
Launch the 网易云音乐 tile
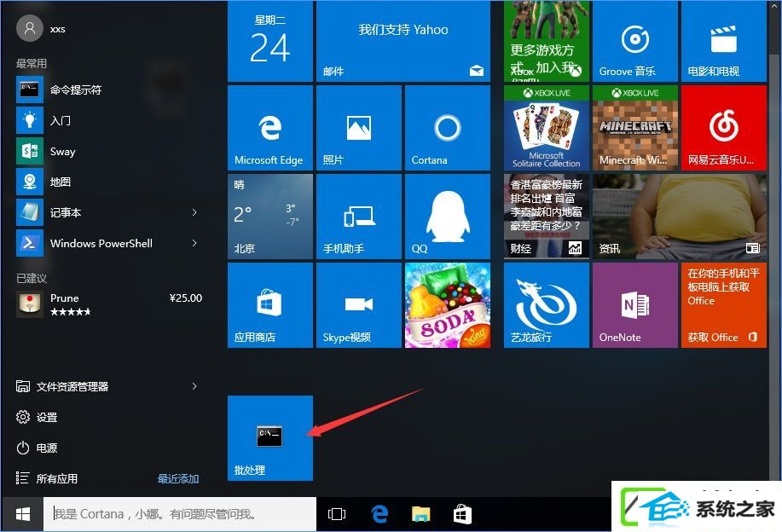tap(724, 128)
